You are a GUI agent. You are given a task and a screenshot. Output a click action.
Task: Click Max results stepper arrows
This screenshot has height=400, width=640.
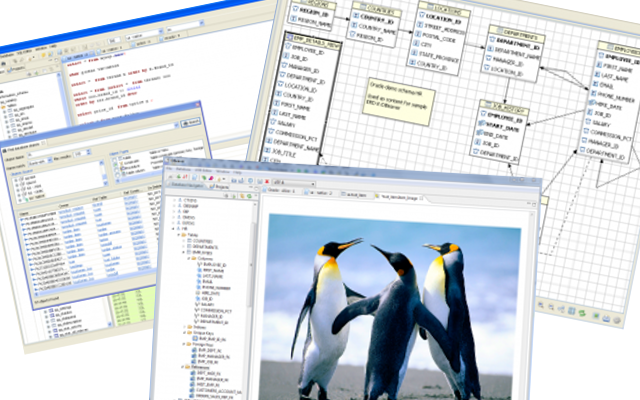(89, 152)
